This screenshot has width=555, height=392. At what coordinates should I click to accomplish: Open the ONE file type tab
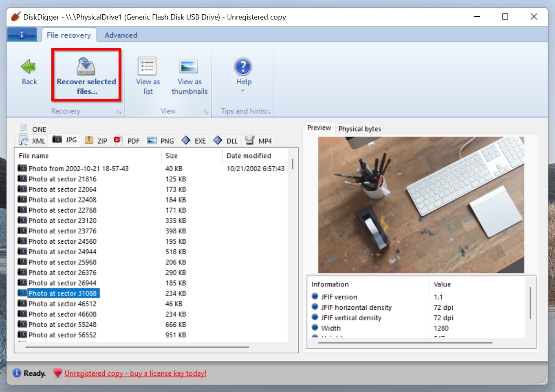[33, 129]
